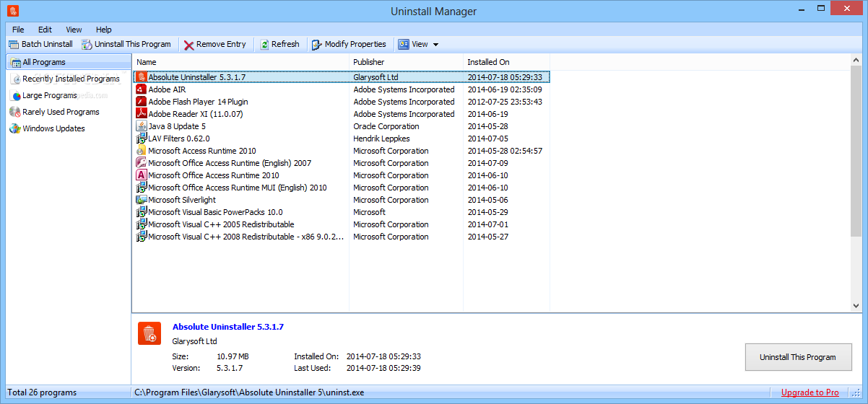
Task: Click the Modify Properties toolbar icon
Action: pos(317,45)
